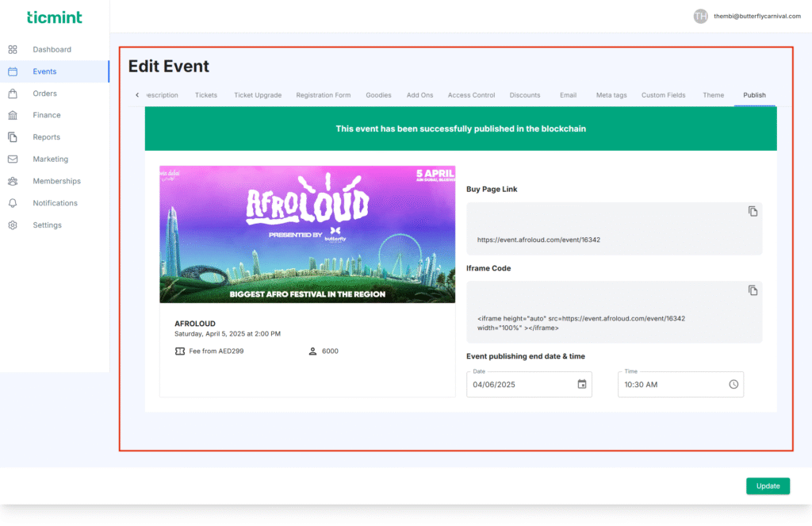The width and height of the screenshot is (812, 526).
Task: Switch to the Theme tab
Action: (x=714, y=95)
